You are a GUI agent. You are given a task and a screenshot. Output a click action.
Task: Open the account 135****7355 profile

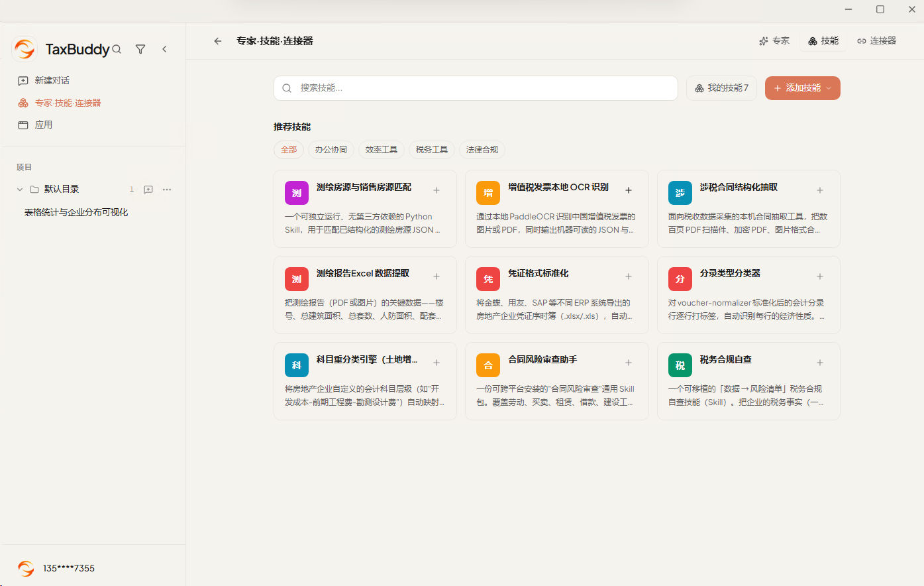(56, 568)
